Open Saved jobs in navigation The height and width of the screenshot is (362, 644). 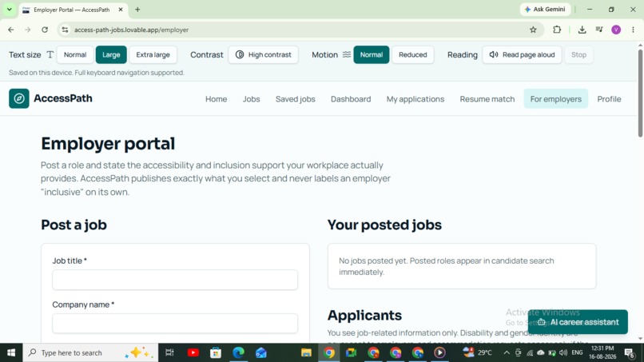[296, 99]
